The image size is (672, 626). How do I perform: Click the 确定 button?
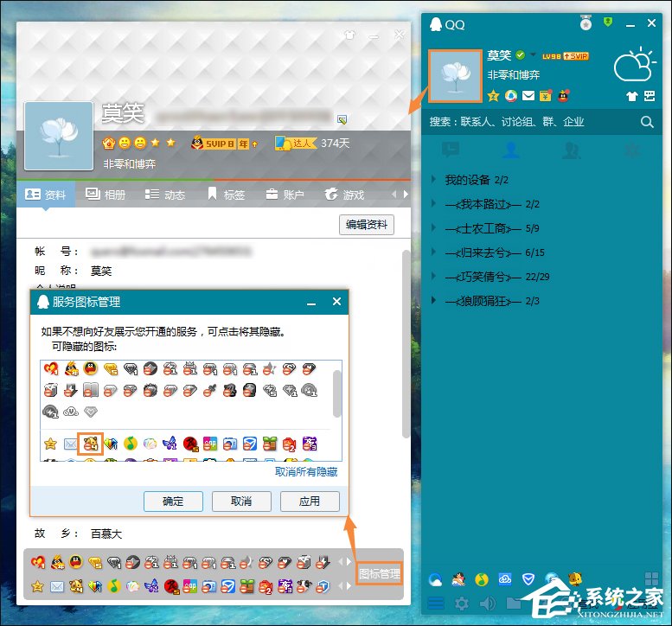(x=173, y=501)
